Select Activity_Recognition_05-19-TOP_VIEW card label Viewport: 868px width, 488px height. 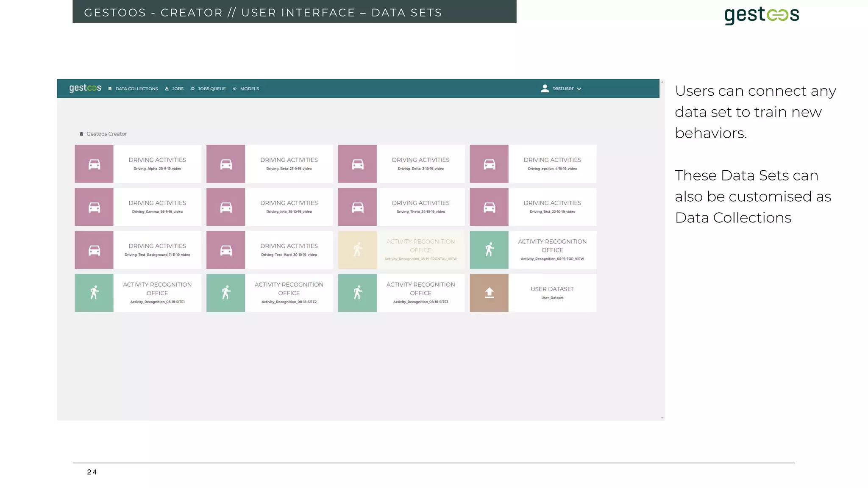tap(552, 259)
